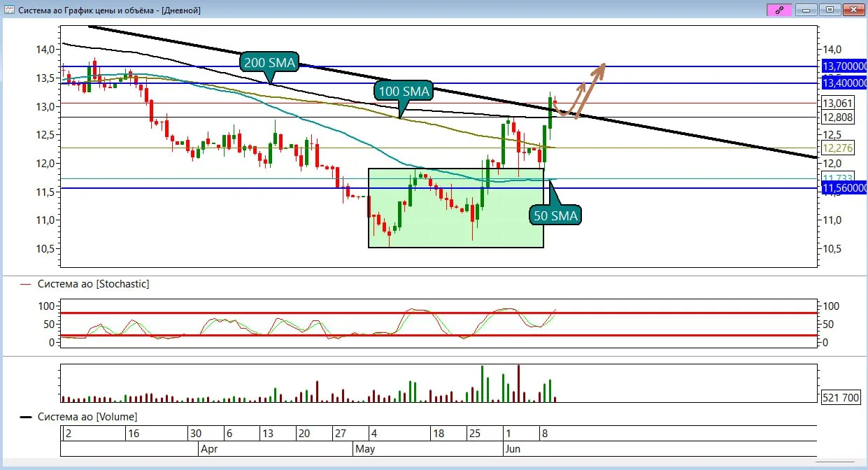Click the May month label on time axis
Screen dimensions: 868x470
[x=364, y=448]
